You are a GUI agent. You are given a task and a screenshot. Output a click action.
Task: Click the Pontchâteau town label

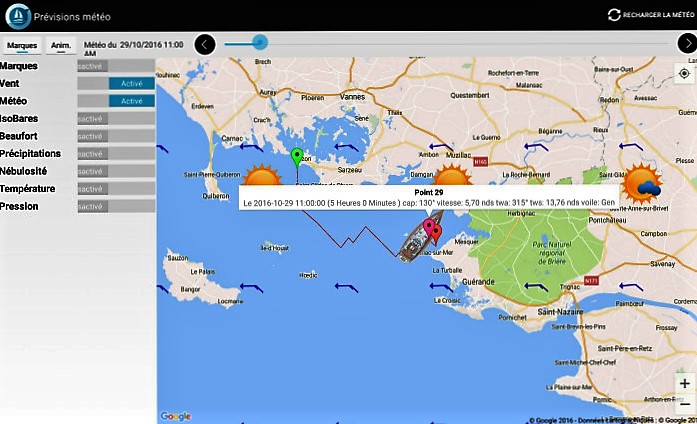607,220
